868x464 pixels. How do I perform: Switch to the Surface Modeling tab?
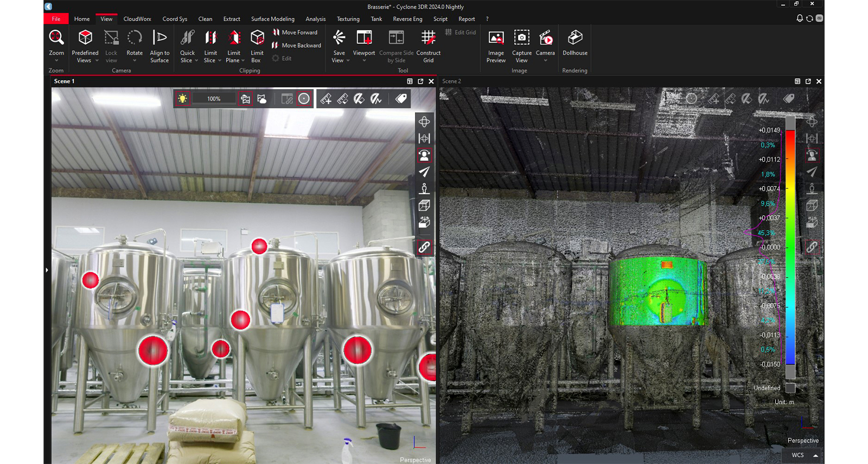point(272,19)
